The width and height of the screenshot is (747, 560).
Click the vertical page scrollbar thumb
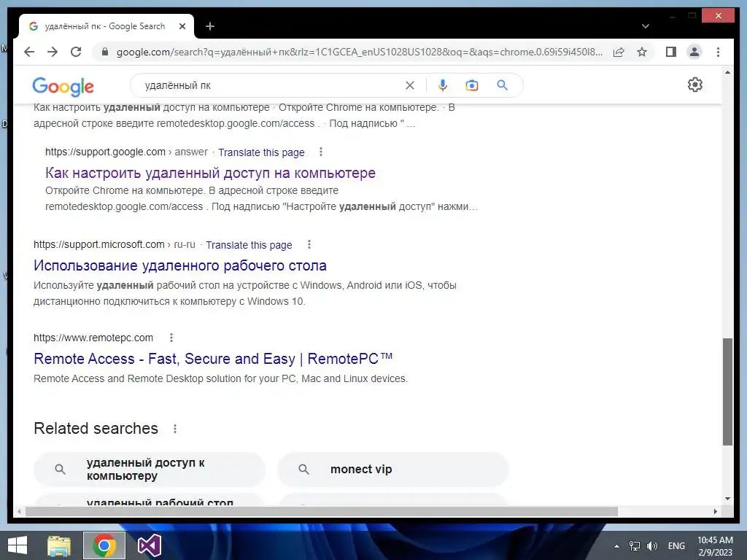[x=727, y=392]
